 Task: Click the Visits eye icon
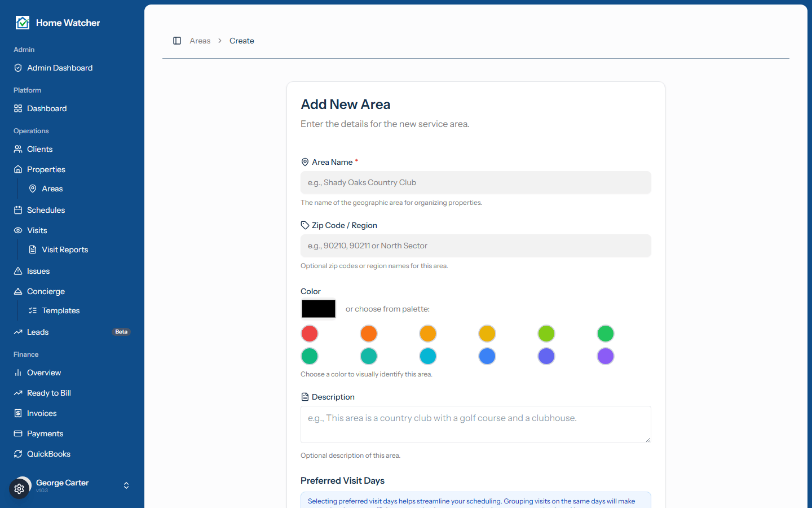18,230
